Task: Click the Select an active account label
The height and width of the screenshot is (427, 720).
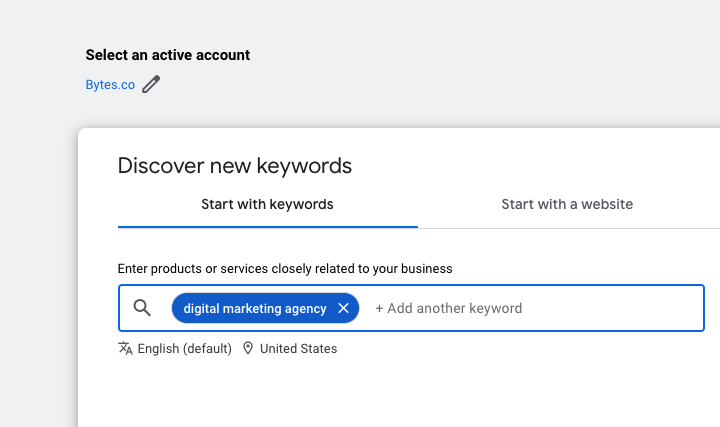Action: 168,55
